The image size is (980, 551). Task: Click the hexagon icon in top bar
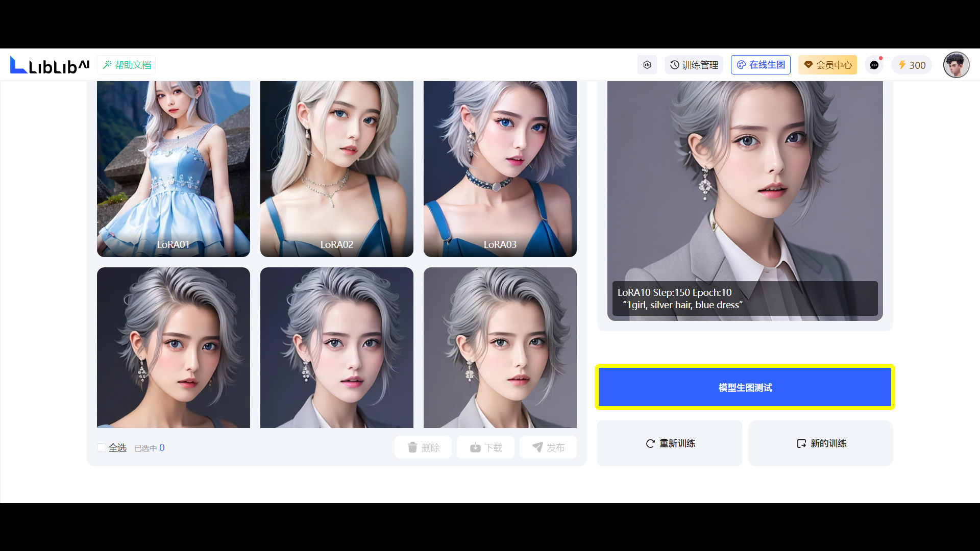[647, 65]
